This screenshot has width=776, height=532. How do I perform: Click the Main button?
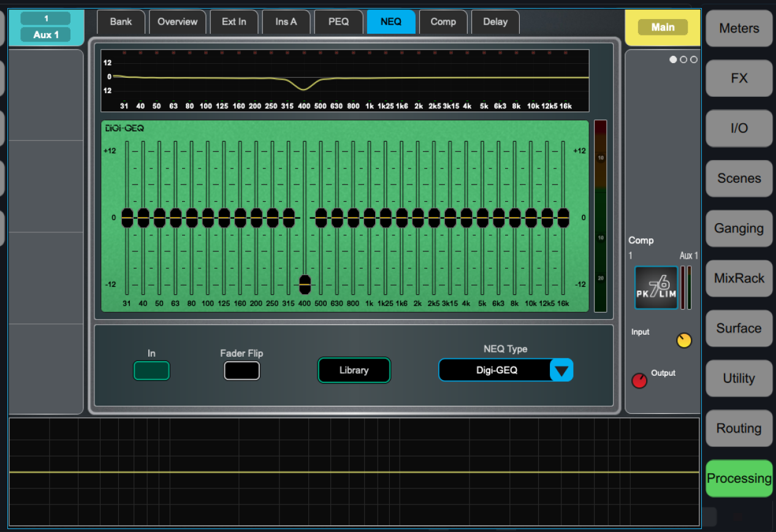(663, 28)
